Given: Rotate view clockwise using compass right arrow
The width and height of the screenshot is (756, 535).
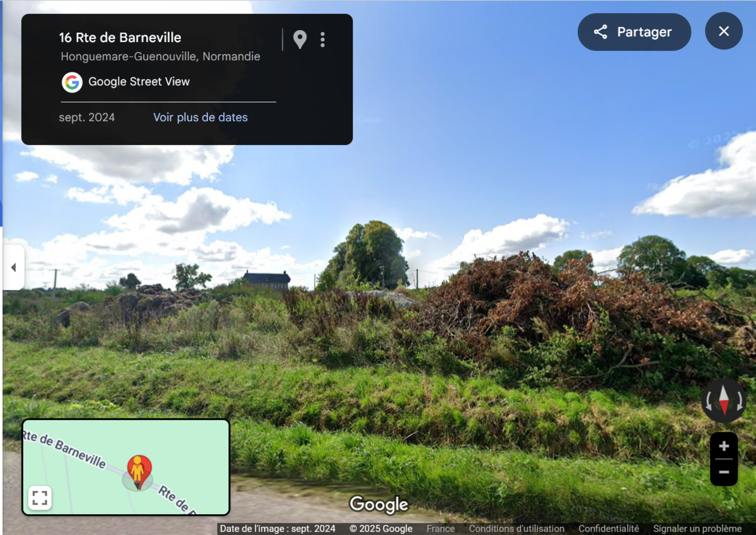Looking at the screenshot, I should [x=739, y=401].
